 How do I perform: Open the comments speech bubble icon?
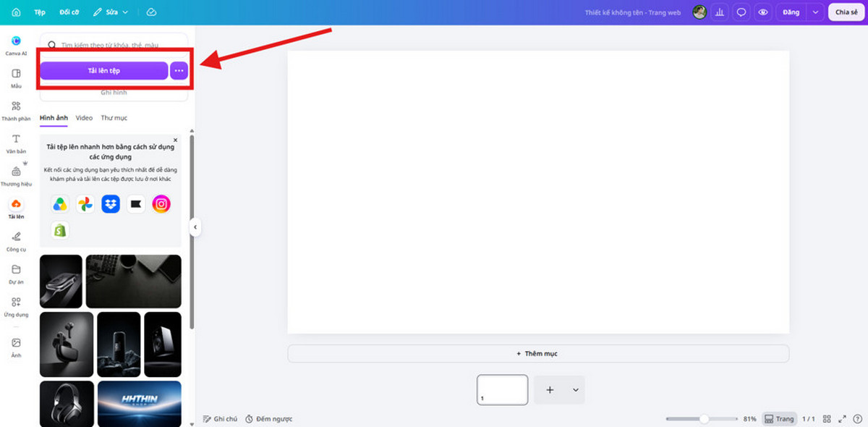pyautogui.click(x=741, y=12)
